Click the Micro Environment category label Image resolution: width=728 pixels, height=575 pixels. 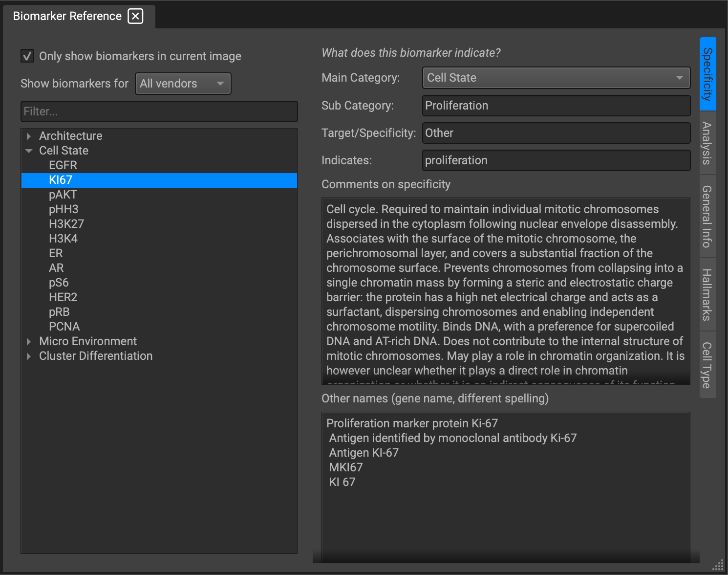tap(88, 341)
